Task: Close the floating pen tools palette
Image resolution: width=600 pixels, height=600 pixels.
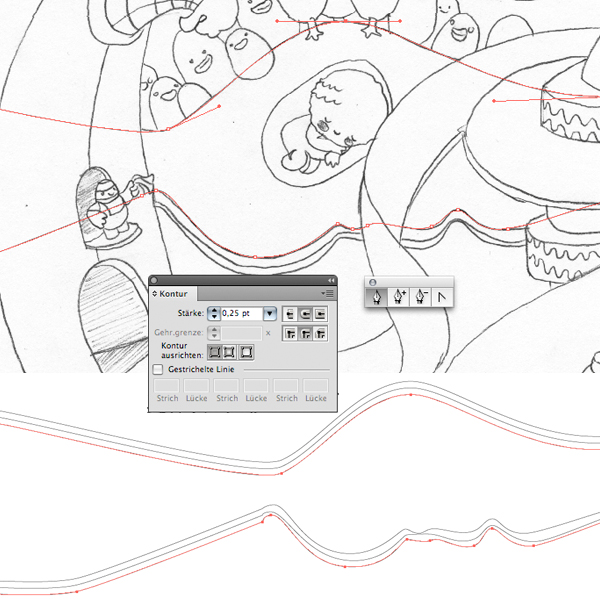Action: (372, 282)
